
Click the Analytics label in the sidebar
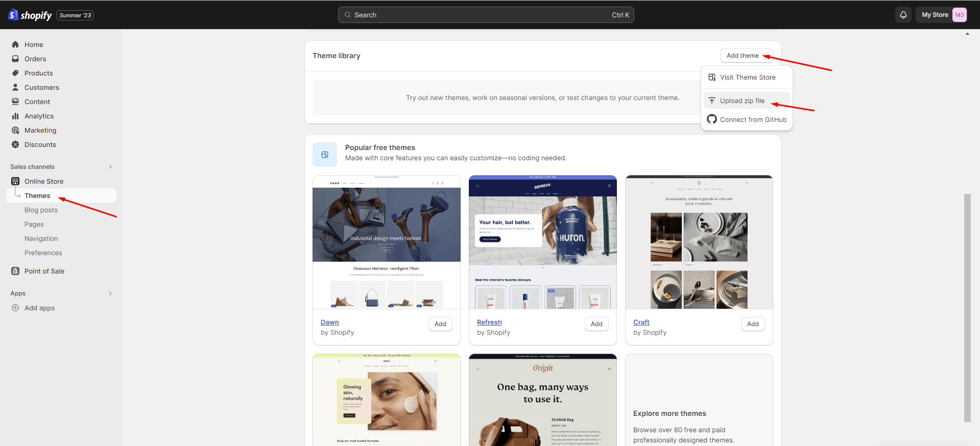coord(39,116)
